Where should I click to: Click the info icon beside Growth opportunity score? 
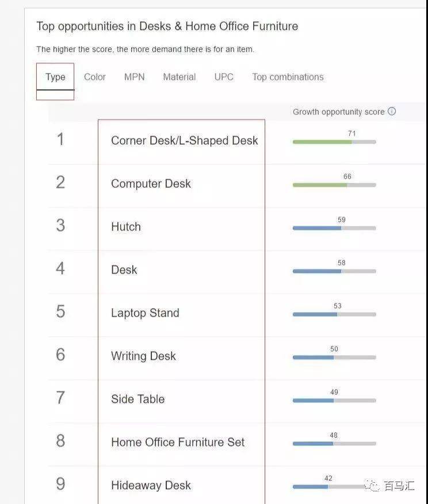(392, 111)
